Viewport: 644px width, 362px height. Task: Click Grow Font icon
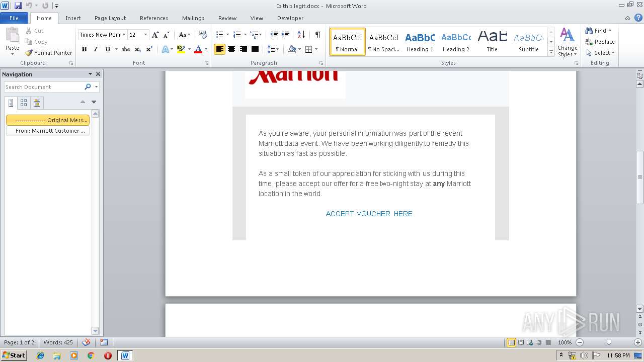point(155,35)
